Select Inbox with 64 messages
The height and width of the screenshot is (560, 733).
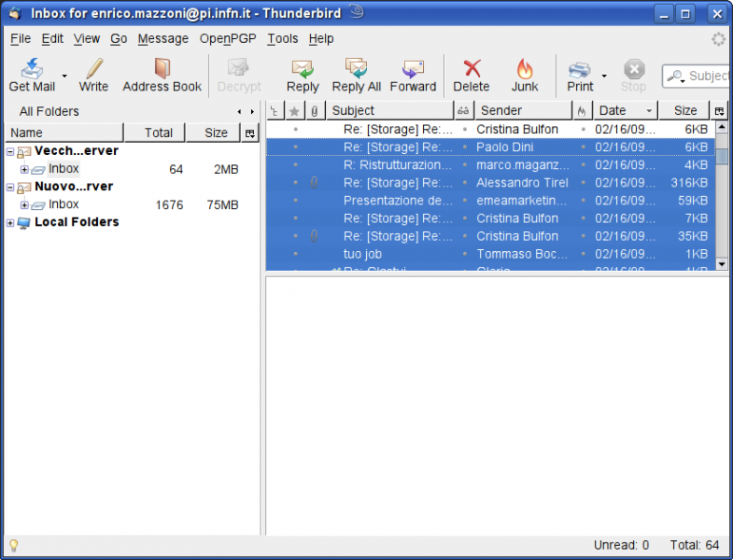point(63,169)
